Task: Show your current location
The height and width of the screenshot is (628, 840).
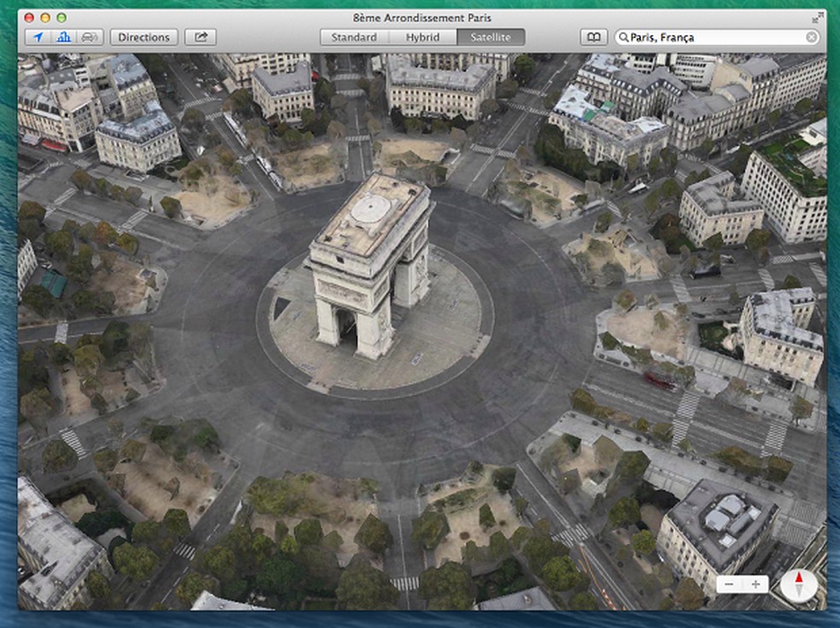Action: click(x=37, y=37)
